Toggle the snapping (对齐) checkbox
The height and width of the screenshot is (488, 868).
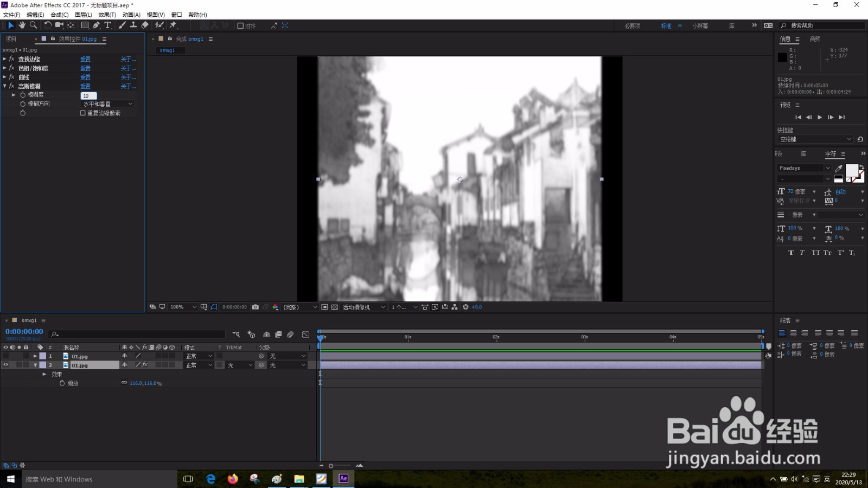click(240, 25)
